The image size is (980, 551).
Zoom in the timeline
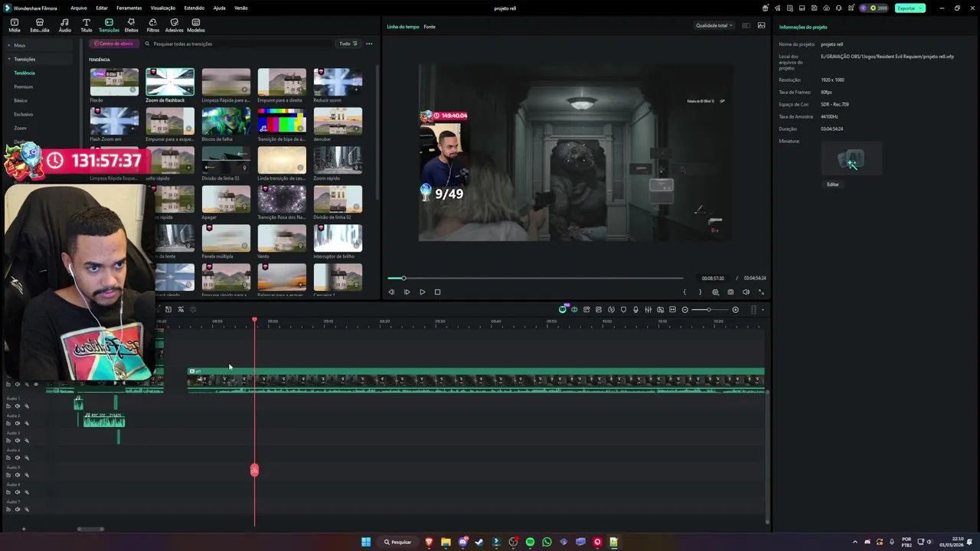(735, 309)
